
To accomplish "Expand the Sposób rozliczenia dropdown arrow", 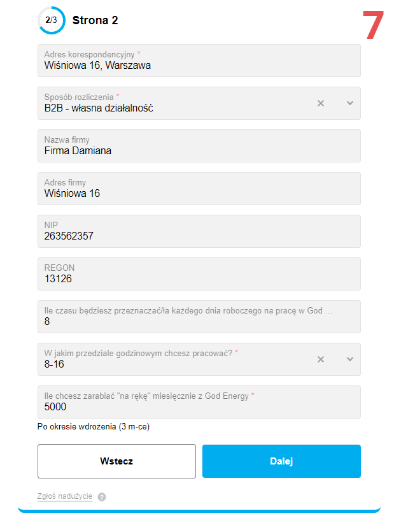I will click(x=349, y=103).
